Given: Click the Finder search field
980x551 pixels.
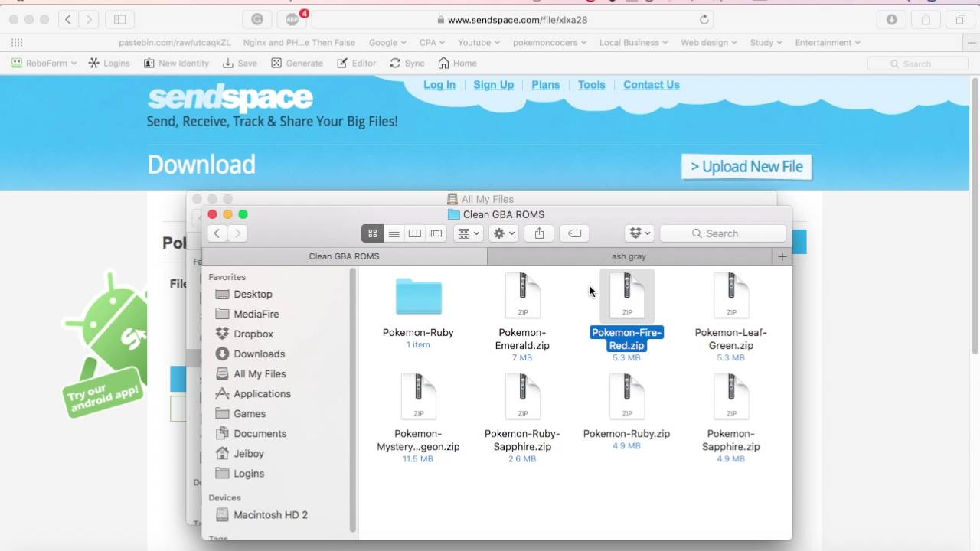Looking at the screenshot, I should pos(723,233).
